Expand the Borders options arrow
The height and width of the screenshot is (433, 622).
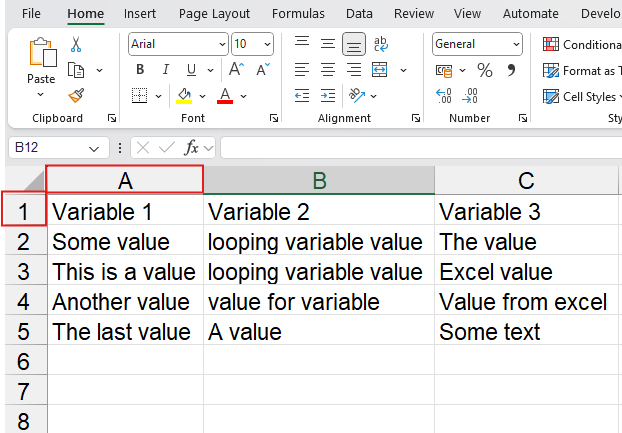click(x=158, y=96)
